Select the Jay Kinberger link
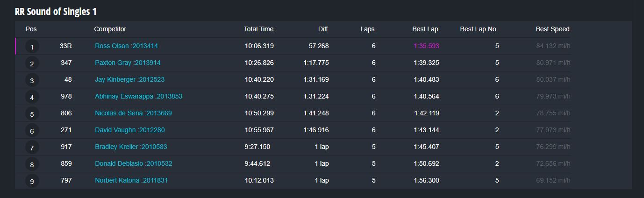Image resolution: width=644 pixels, height=198 pixels. (x=129, y=79)
